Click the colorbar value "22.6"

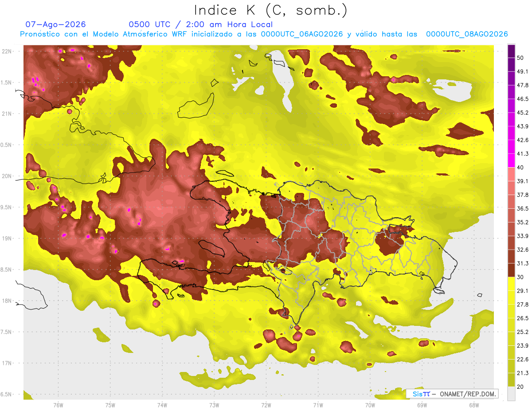click(x=523, y=359)
